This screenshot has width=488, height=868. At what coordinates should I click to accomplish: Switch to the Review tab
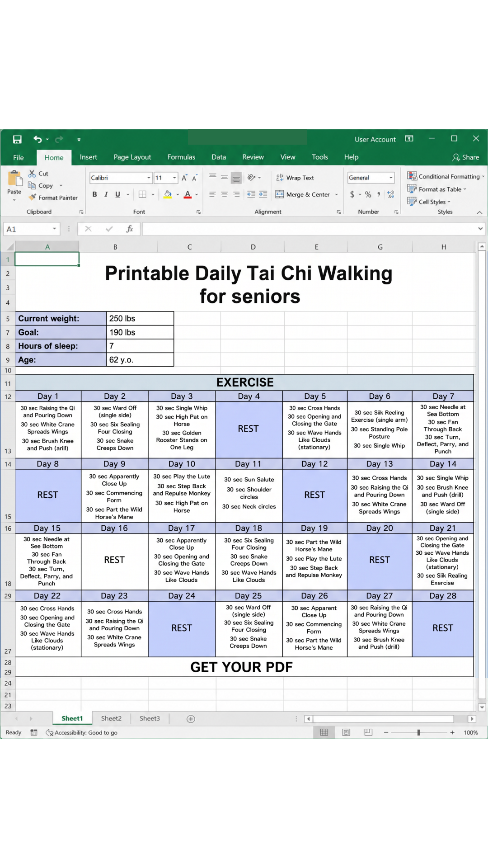(x=253, y=157)
